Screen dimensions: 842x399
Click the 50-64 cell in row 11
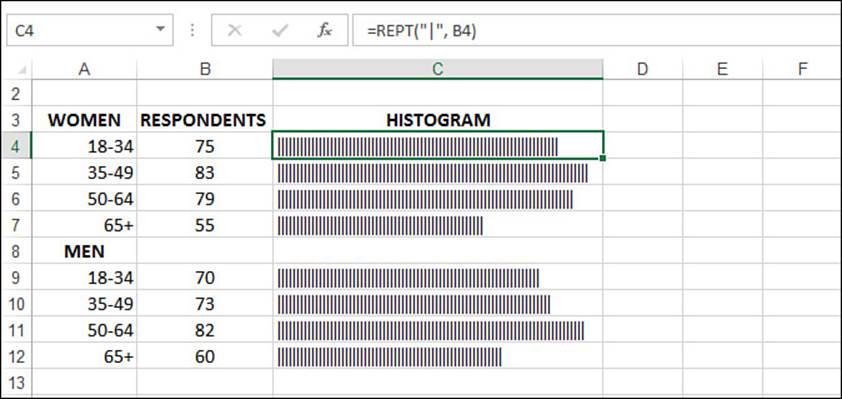click(x=84, y=330)
